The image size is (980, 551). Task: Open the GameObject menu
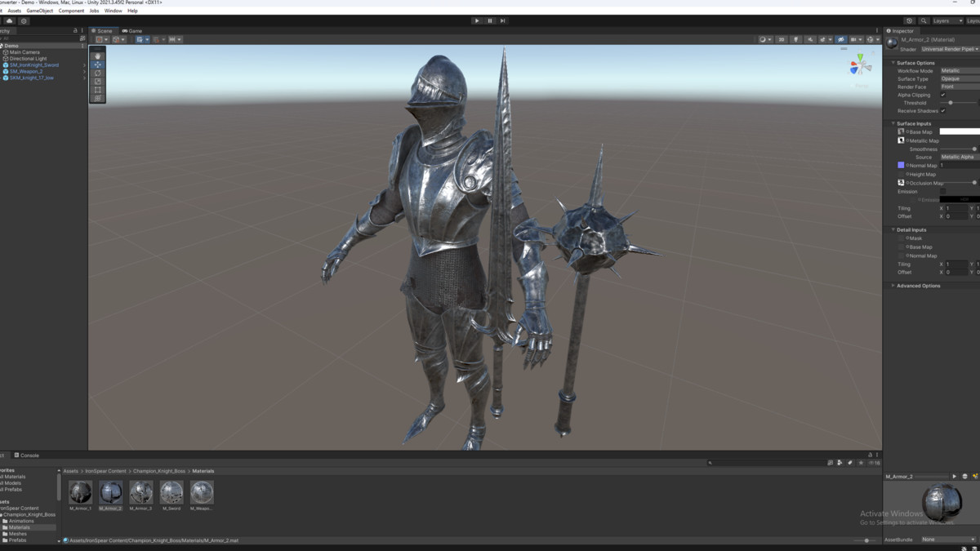click(38, 11)
